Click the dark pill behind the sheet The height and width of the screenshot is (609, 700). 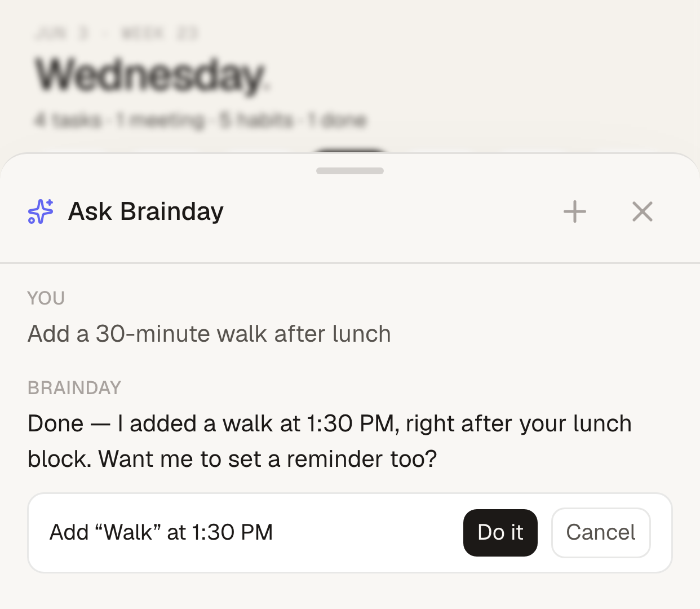pyautogui.click(x=350, y=150)
